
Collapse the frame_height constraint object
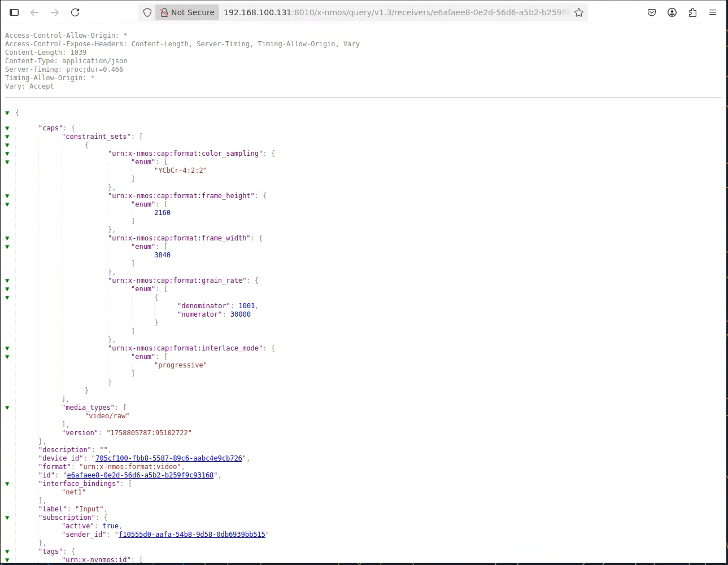click(7, 196)
